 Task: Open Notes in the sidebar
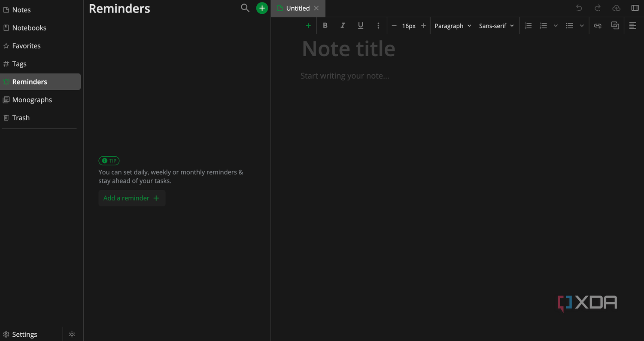(x=40, y=10)
